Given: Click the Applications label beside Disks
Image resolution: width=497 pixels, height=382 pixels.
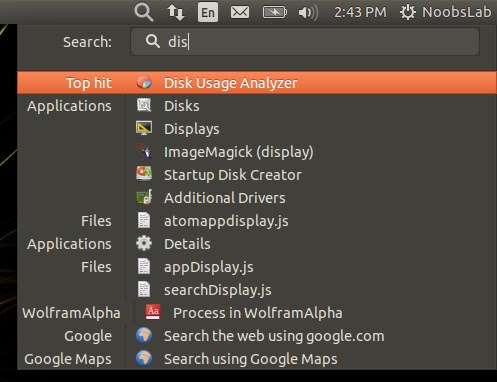Looking at the screenshot, I should click(69, 106).
